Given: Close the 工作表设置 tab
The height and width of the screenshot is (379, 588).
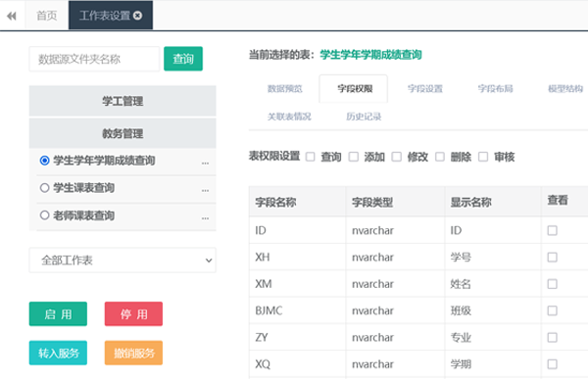Looking at the screenshot, I should [138, 16].
